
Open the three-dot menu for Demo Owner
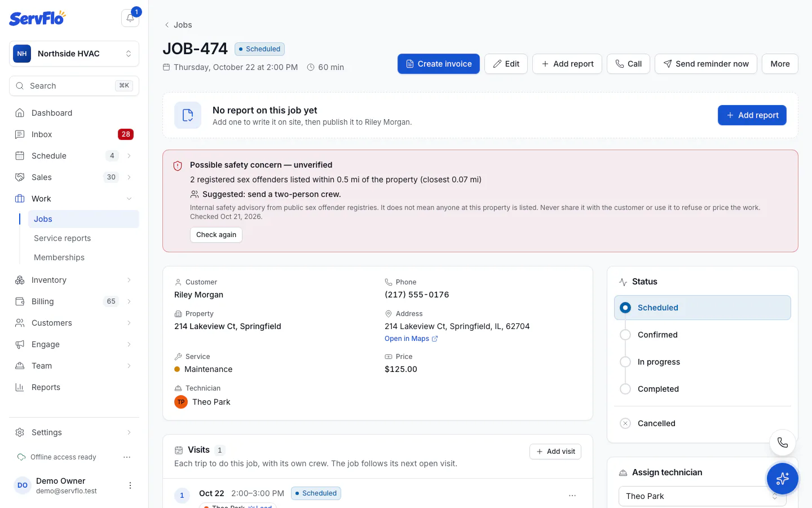coord(130,485)
